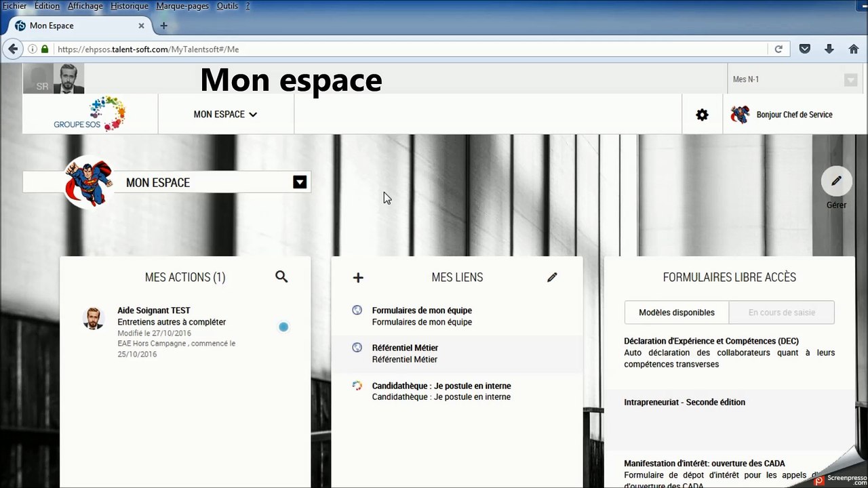Viewport: 868px width, 488px height.
Task: Edit Mes Liens with pencil icon
Action: pos(552,277)
